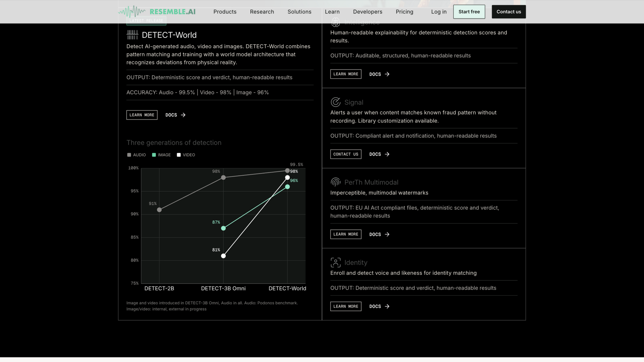
Task: Click the 81% video point on chart
Action: point(223,256)
